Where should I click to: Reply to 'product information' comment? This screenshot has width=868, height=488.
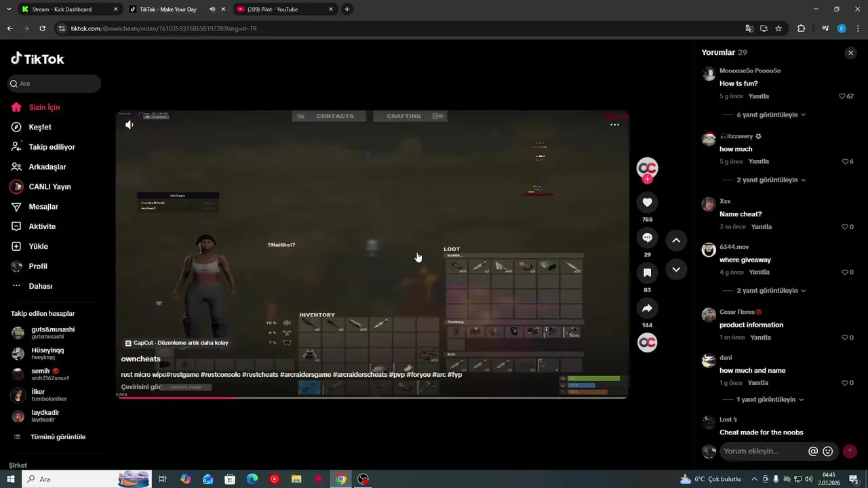760,338
